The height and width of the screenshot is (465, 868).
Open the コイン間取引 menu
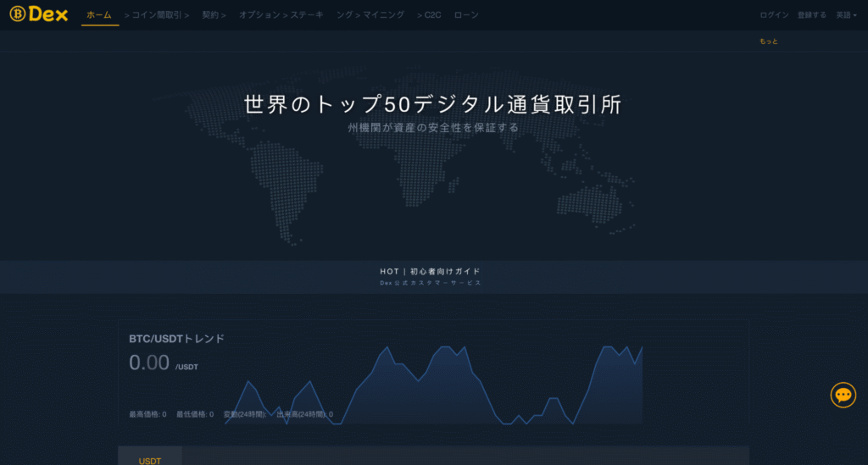tap(157, 15)
